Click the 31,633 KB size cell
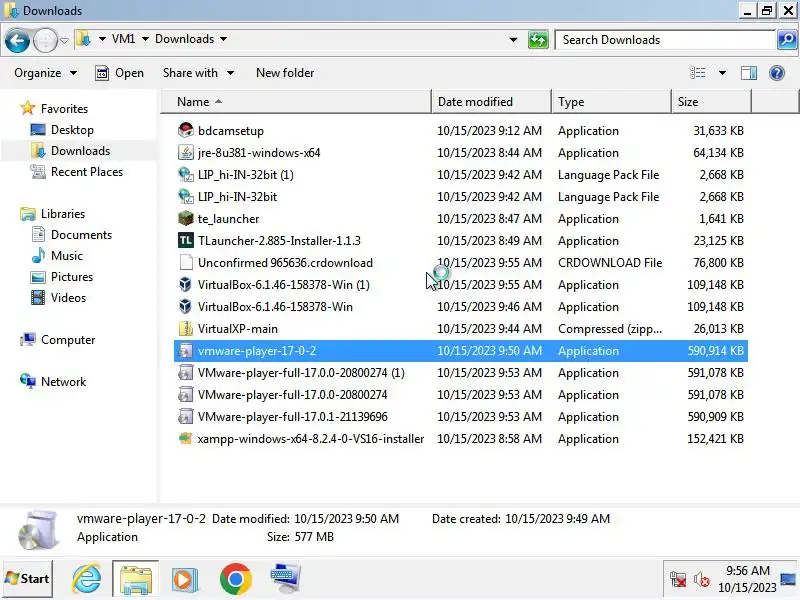Image resolution: width=800 pixels, height=600 pixels. coord(718,131)
